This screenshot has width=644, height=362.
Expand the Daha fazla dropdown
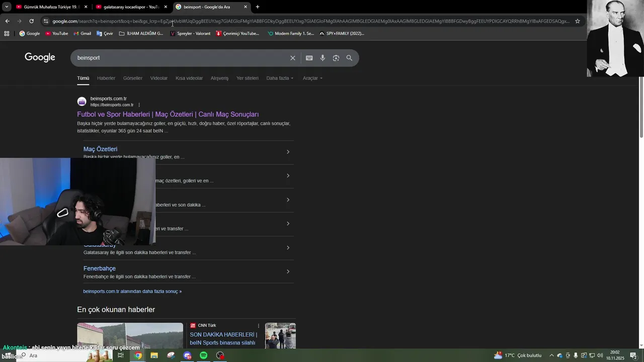(280, 78)
